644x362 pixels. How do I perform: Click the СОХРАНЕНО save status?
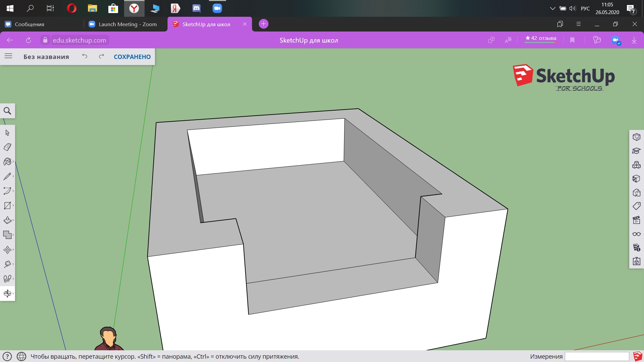(x=132, y=57)
